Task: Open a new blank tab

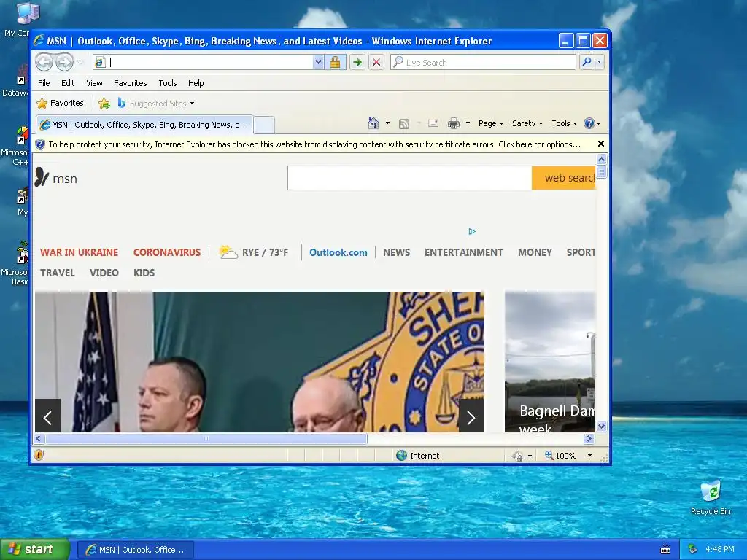Action: coord(264,125)
